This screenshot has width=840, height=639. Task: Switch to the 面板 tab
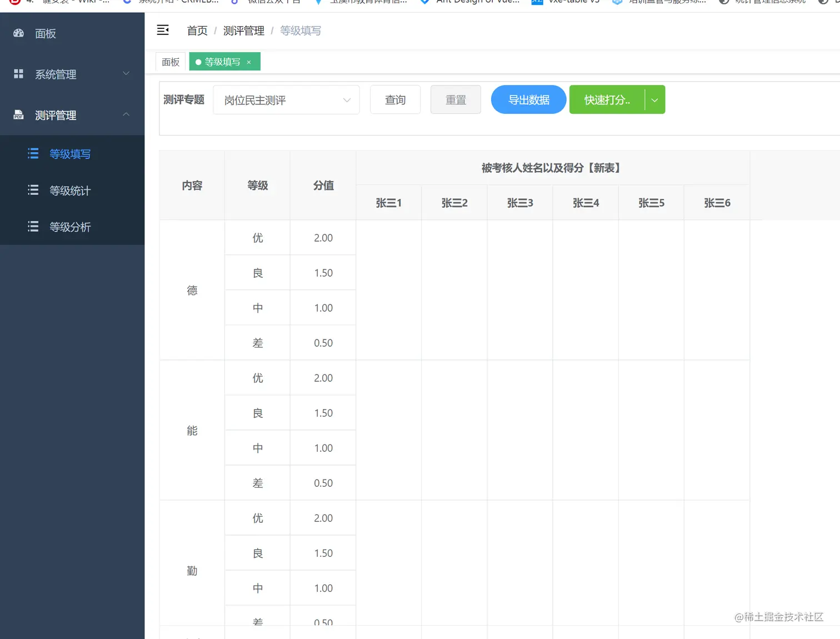pyautogui.click(x=170, y=62)
